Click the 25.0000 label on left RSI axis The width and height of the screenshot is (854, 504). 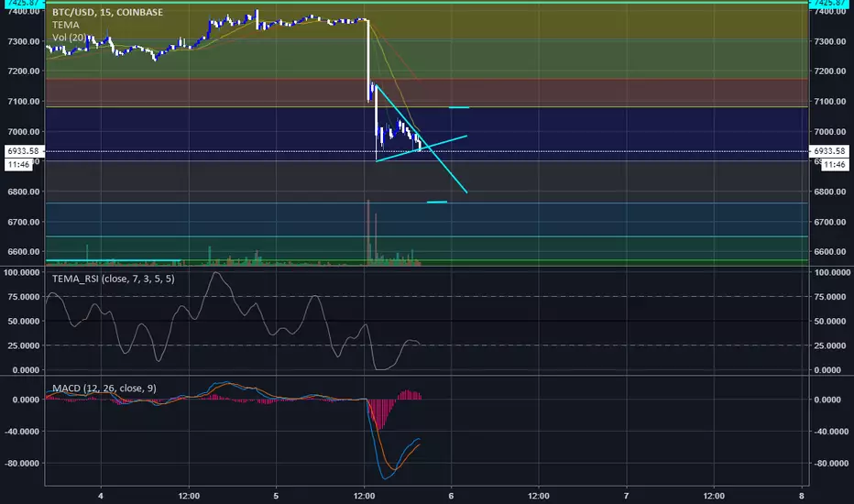pyautogui.click(x=24, y=345)
